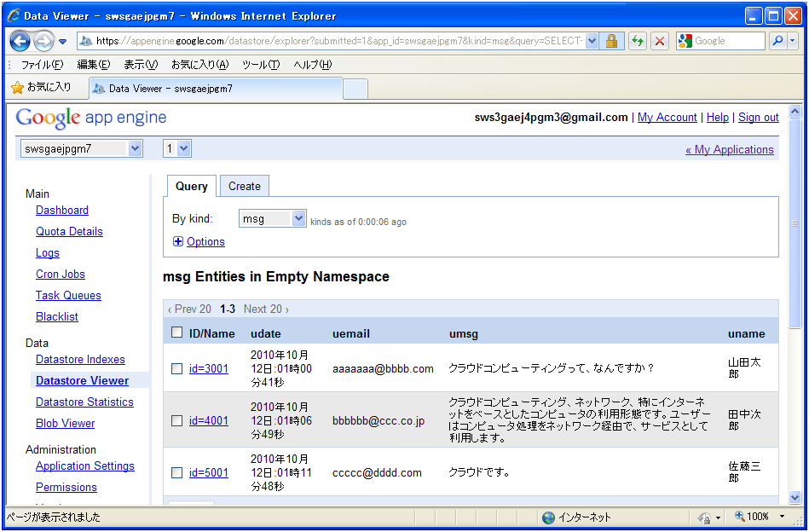The image size is (809, 532).
Task: Open the 表示(V) menu
Action: coord(141,65)
